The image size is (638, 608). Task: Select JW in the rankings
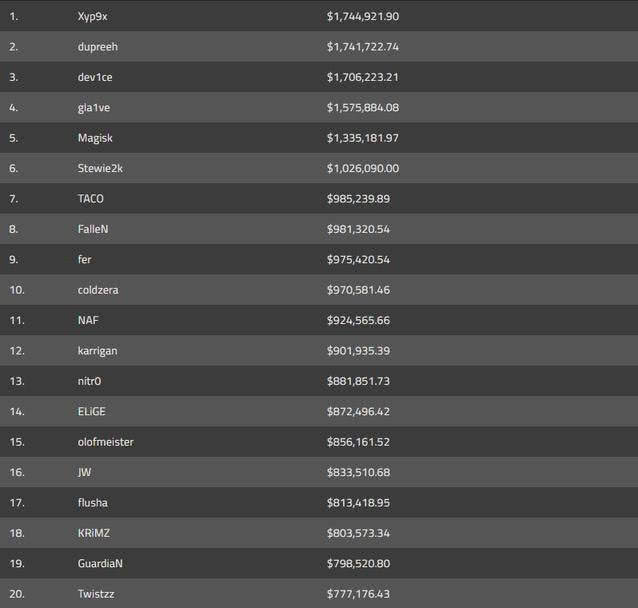84,472
